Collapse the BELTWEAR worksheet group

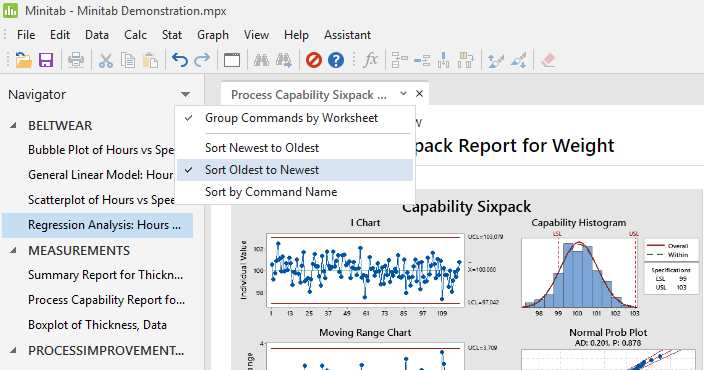pos(13,126)
